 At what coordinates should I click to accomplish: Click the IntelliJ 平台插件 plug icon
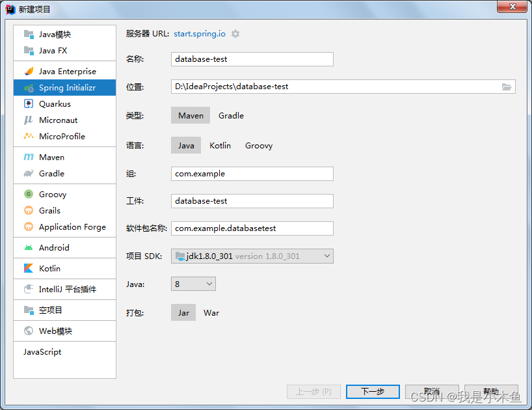pos(29,289)
